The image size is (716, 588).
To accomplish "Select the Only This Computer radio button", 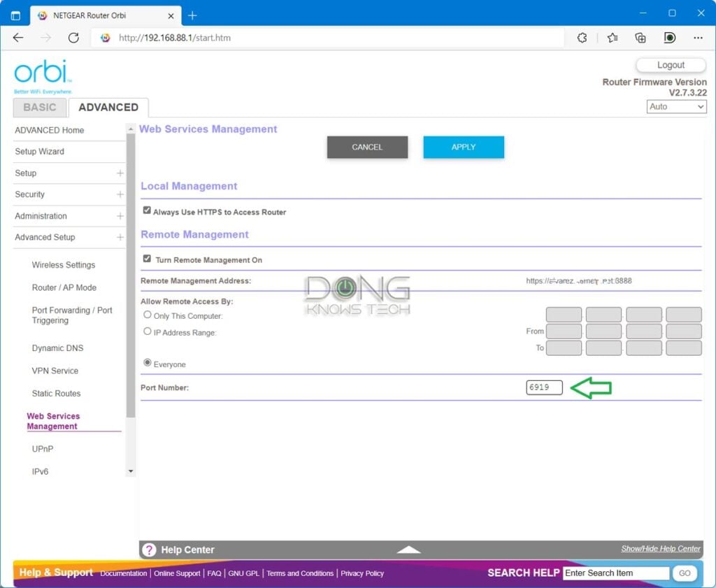I will pyautogui.click(x=147, y=315).
